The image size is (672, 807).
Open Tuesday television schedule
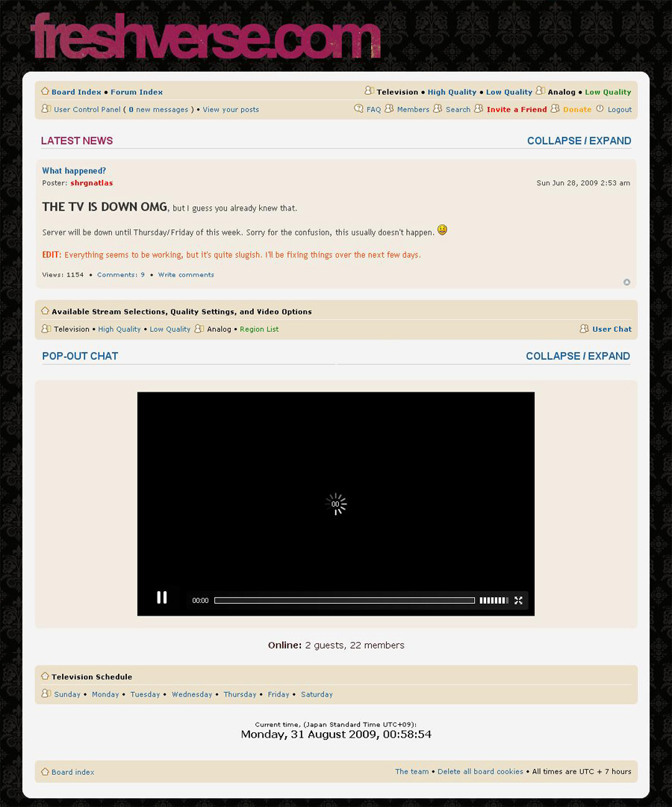pyautogui.click(x=145, y=694)
